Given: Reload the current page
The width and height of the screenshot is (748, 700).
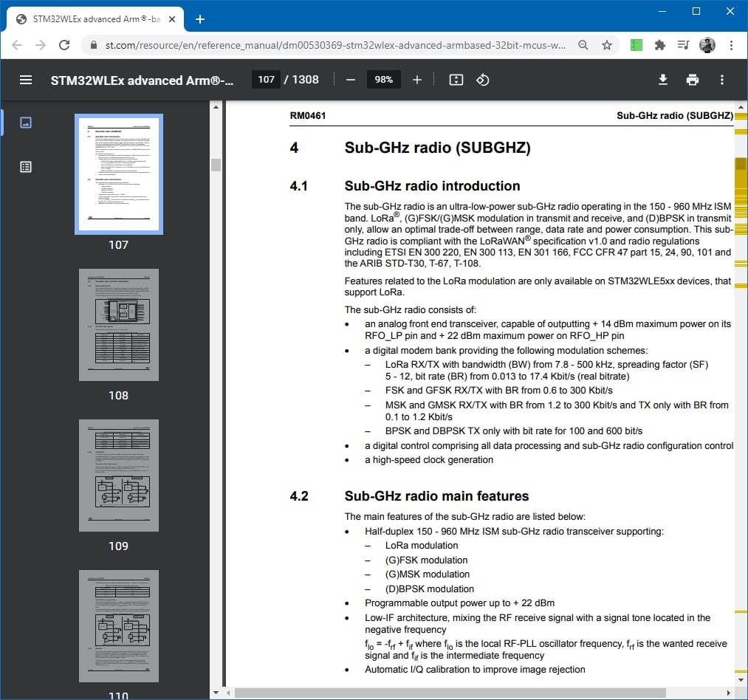Looking at the screenshot, I should point(64,45).
